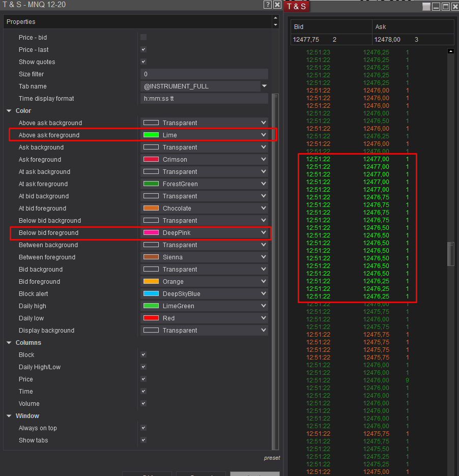The height and width of the screenshot is (476, 459).
Task: Click the 'Below bid background' label
Action: coord(50,221)
